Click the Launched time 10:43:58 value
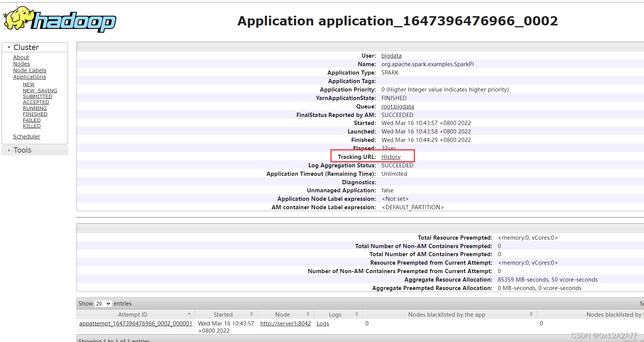 (426, 132)
